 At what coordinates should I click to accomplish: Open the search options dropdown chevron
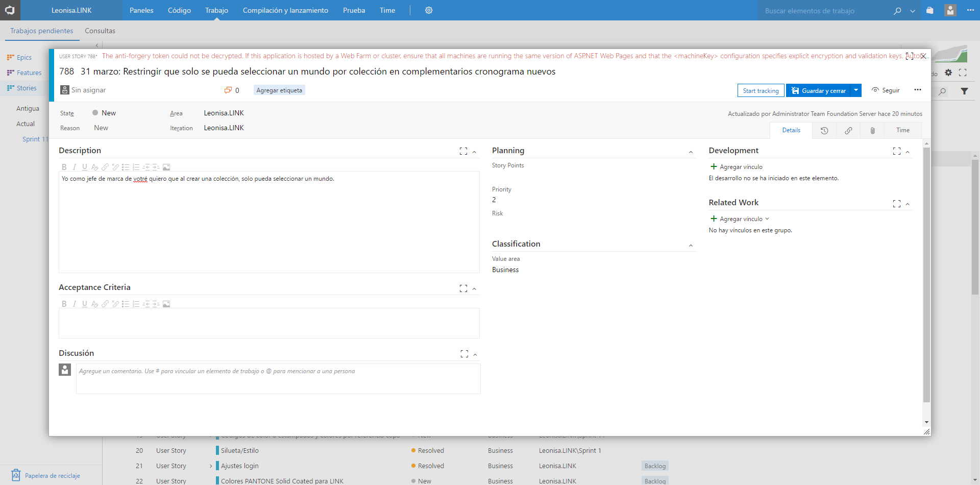pyautogui.click(x=913, y=11)
